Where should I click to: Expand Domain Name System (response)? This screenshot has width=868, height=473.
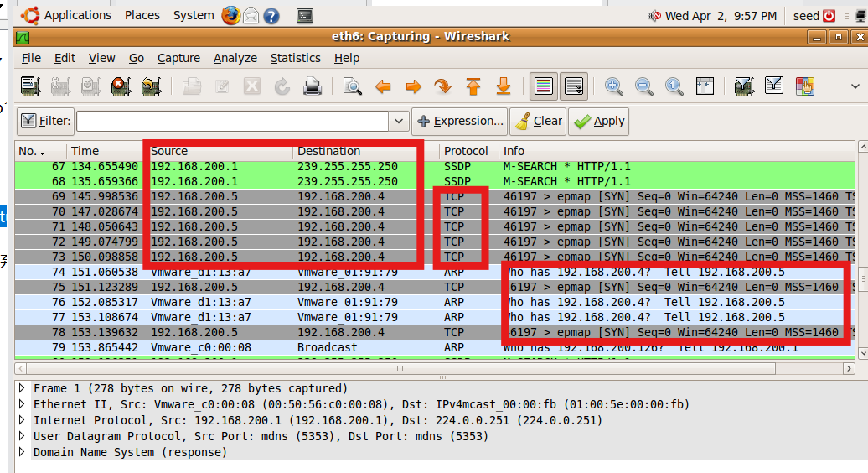(x=22, y=452)
